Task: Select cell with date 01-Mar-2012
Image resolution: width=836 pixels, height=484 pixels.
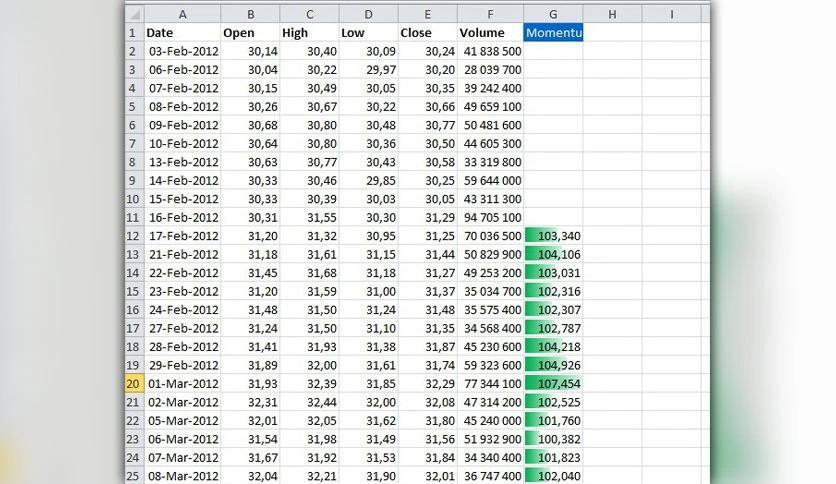Action: (x=182, y=384)
